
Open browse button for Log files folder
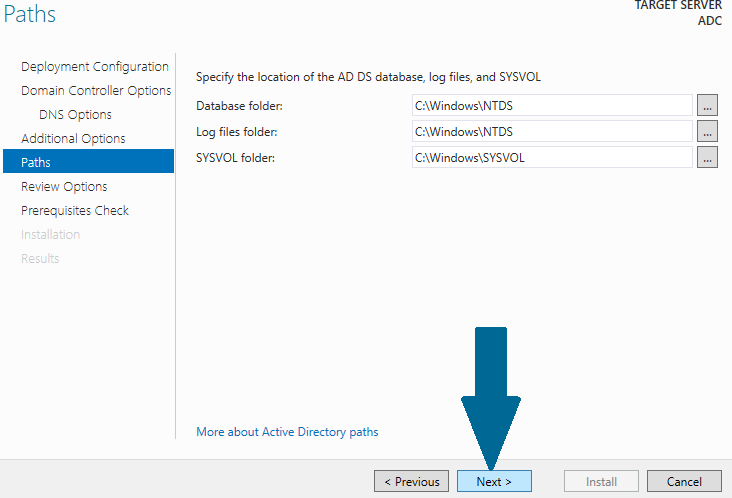(x=707, y=132)
